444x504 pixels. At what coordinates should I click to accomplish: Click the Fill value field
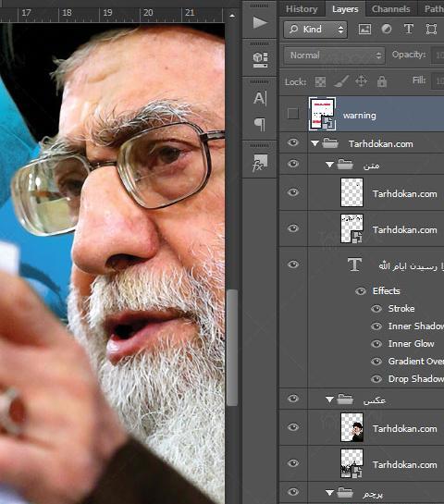pyautogui.click(x=438, y=81)
